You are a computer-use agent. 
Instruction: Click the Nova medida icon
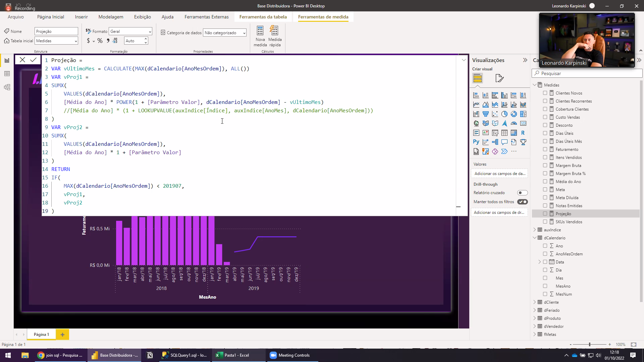pyautogui.click(x=260, y=31)
